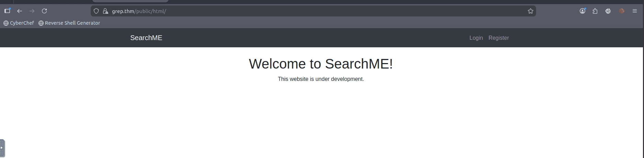The width and height of the screenshot is (644, 158).
Task: Click the SearchME brand link
Action: 146,38
